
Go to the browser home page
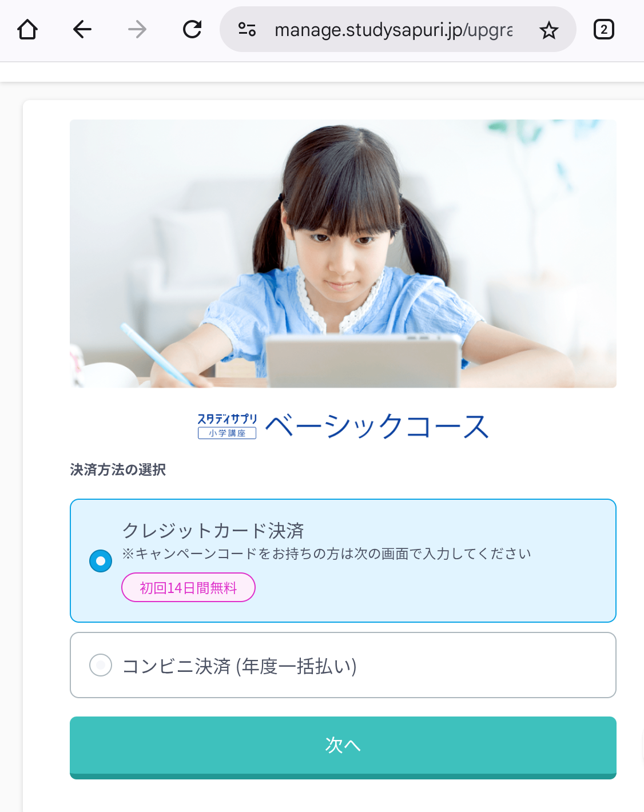pos(27,29)
